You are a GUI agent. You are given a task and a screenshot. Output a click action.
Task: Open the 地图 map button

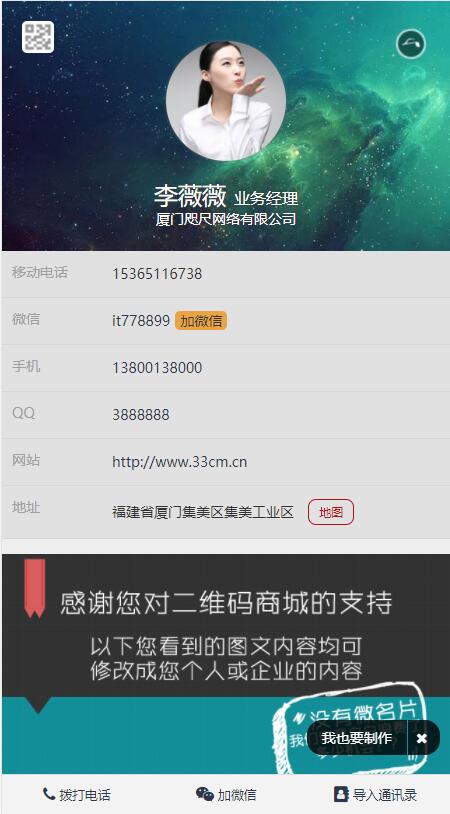331,512
